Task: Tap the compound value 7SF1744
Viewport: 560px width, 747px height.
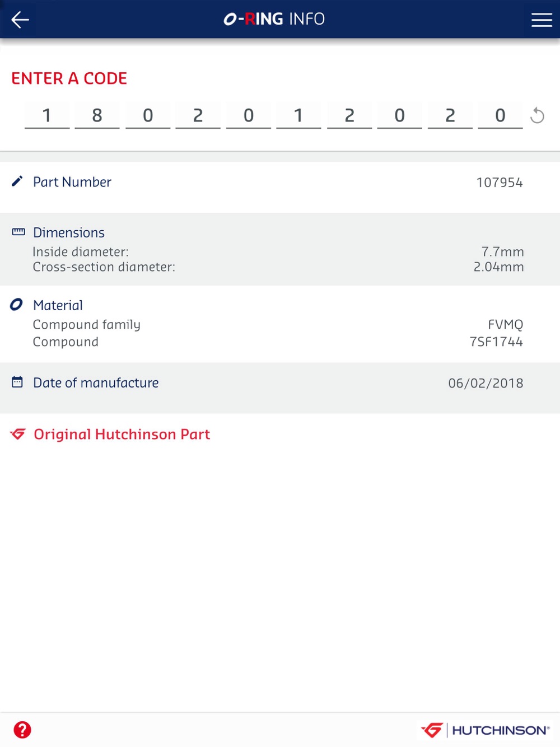Action: tap(496, 342)
